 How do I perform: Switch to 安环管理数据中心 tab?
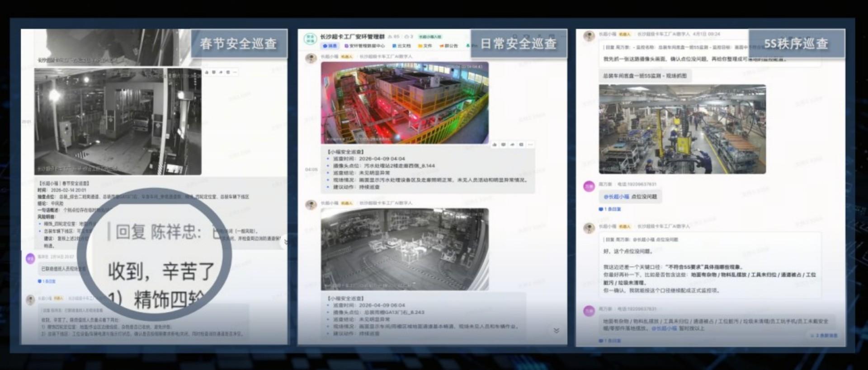coord(364,46)
